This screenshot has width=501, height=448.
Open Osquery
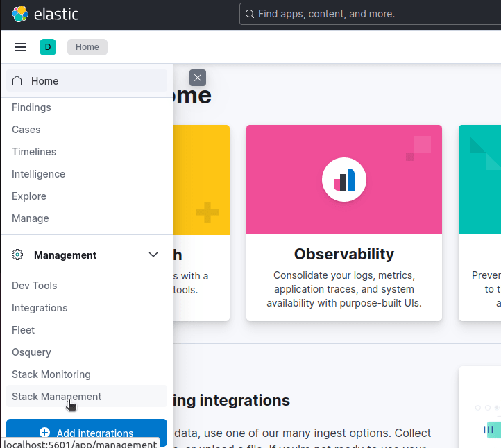(31, 352)
